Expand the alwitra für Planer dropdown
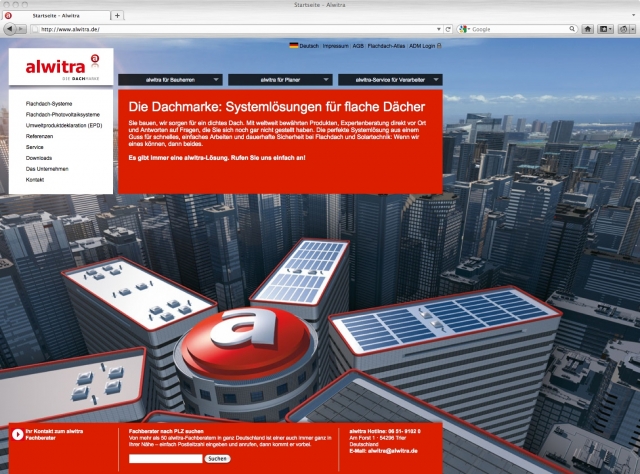Screen dimensions: 640x474 tap(280, 80)
